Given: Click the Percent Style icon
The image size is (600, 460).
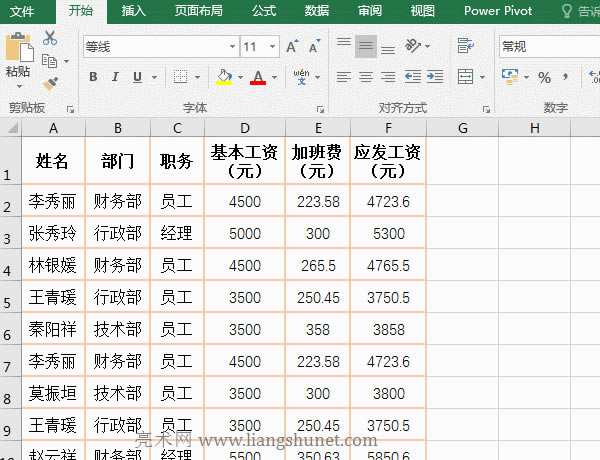Looking at the screenshot, I should pyautogui.click(x=544, y=77).
